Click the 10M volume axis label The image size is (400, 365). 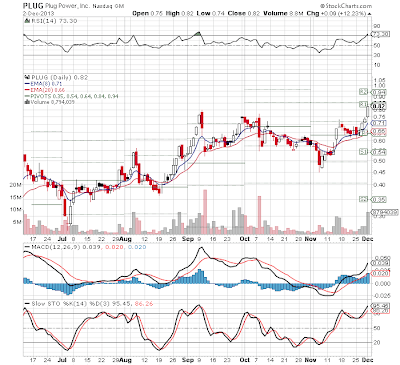[15, 209]
